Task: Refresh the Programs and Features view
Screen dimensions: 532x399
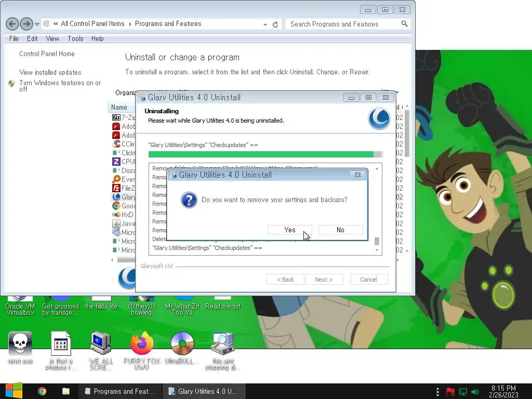Action: click(x=275, y=24)
